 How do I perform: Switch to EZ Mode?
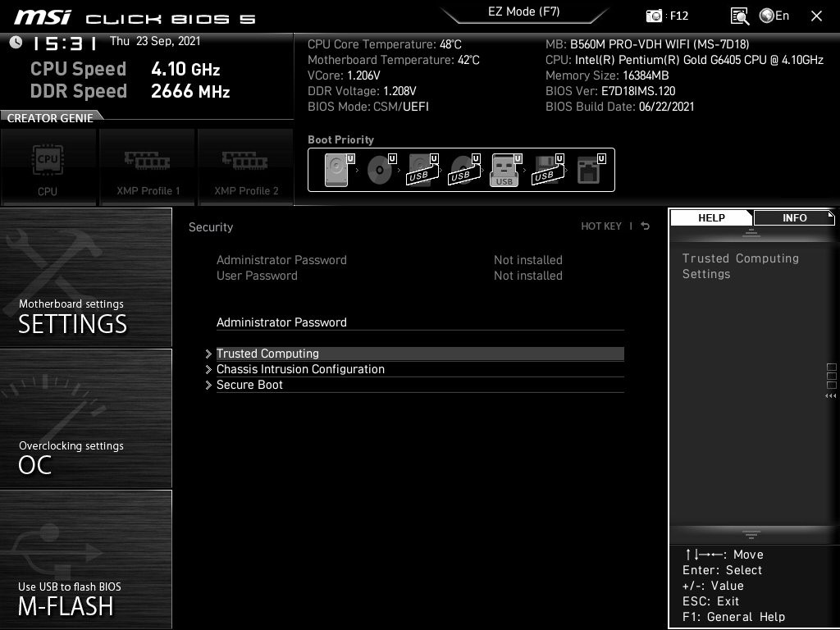(524, 13)
